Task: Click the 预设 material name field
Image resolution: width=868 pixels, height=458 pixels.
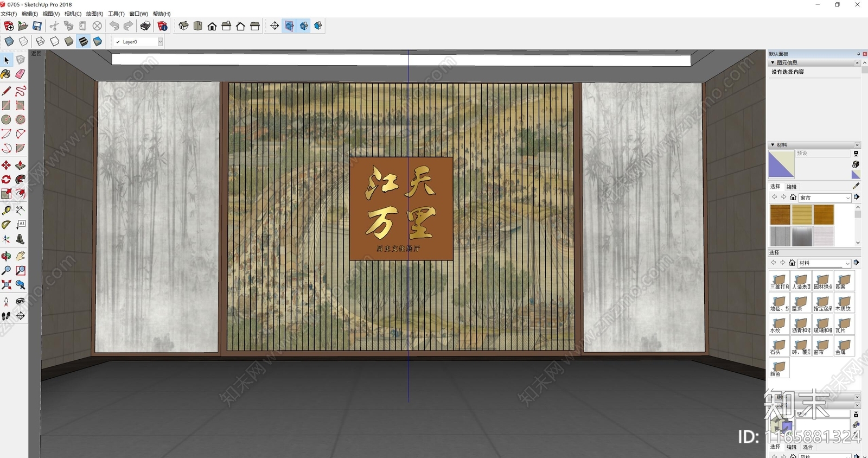Action: [x=822, y=154]
